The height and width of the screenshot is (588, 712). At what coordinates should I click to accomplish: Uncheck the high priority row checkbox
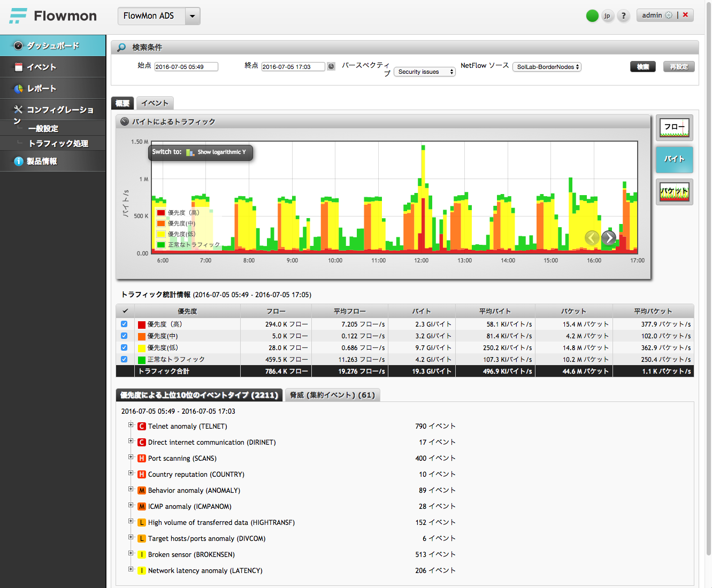click(x=124, y=324)
